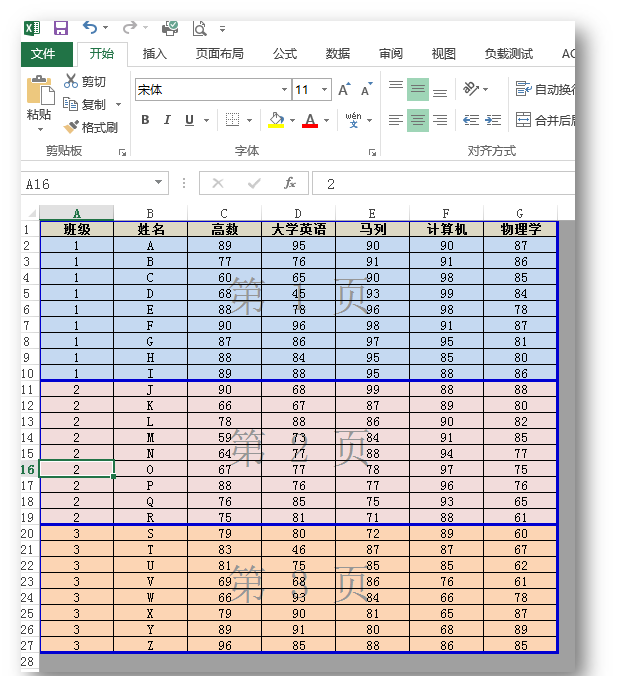Select middle align icon
Screen dimensions: 617x676
(x=418, y=89)
